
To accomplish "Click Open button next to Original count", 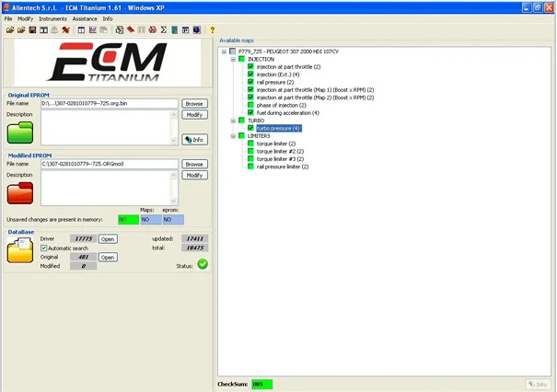I will tap(108, 257).
